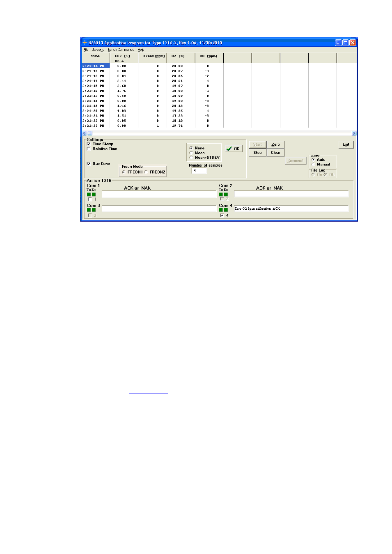Click the Clear button
The height and width of the screenshot is (554, 392).
click(275, 153)
